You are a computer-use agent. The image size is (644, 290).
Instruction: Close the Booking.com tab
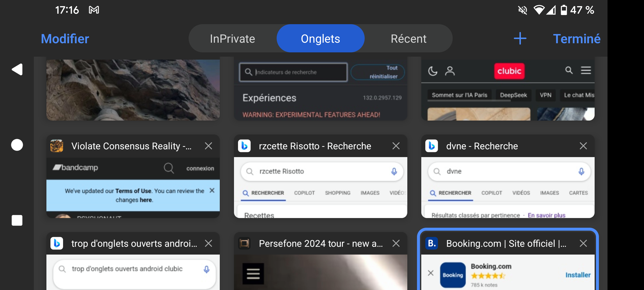pos(583,243)
